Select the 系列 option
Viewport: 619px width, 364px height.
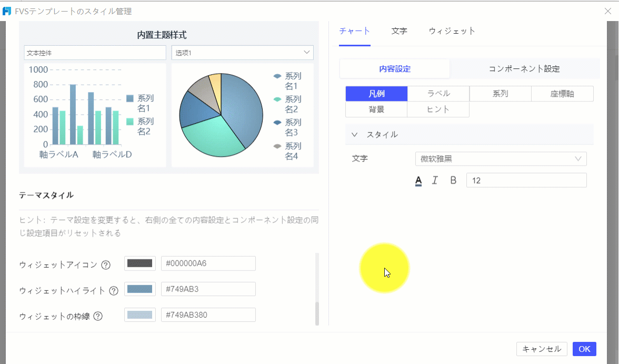pyautogui.click(x=500, y=94)
